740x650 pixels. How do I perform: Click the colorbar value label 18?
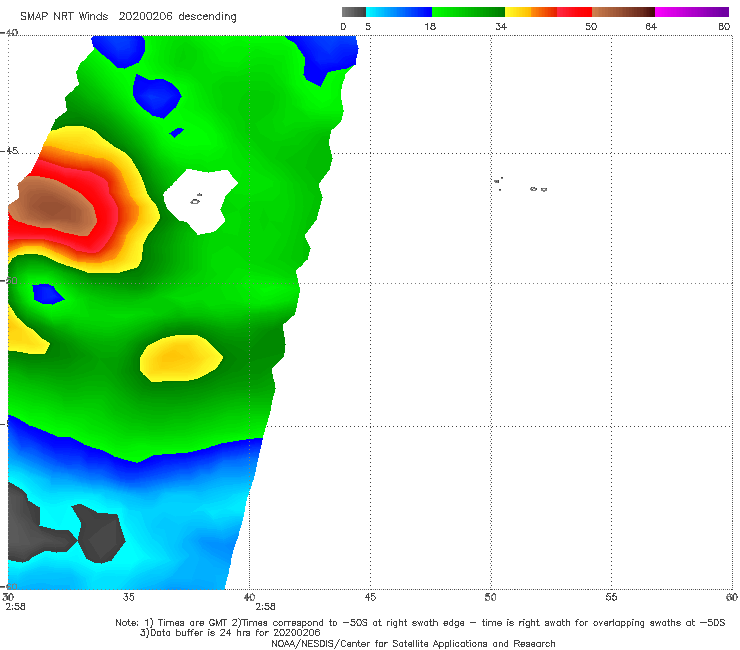[x=430, y=26]
